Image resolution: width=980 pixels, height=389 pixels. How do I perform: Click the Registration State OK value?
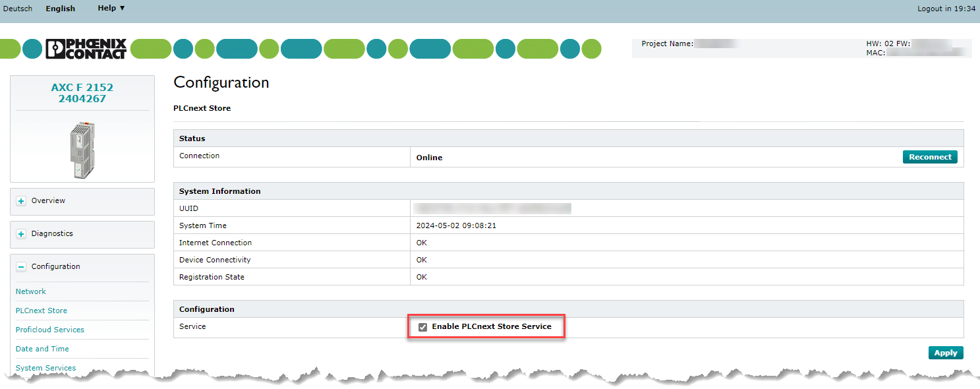pyautogui.click(x=422, y=277)
